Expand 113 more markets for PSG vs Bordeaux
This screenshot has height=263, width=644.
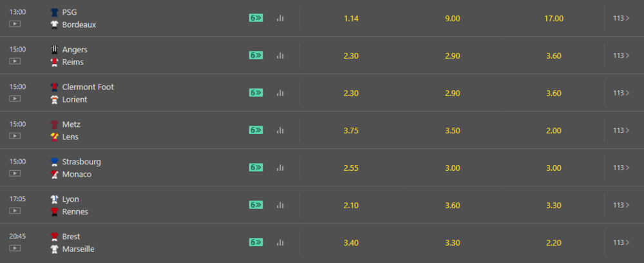coord(621,18)
